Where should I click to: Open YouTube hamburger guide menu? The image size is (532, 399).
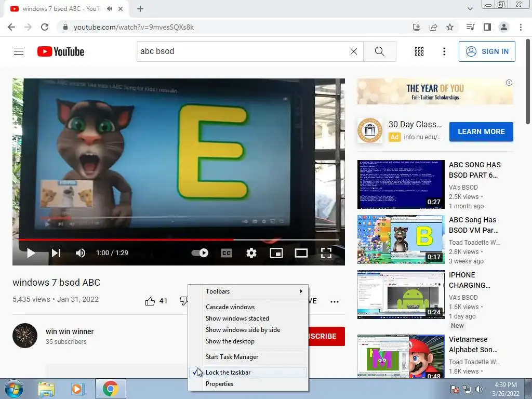19,51
